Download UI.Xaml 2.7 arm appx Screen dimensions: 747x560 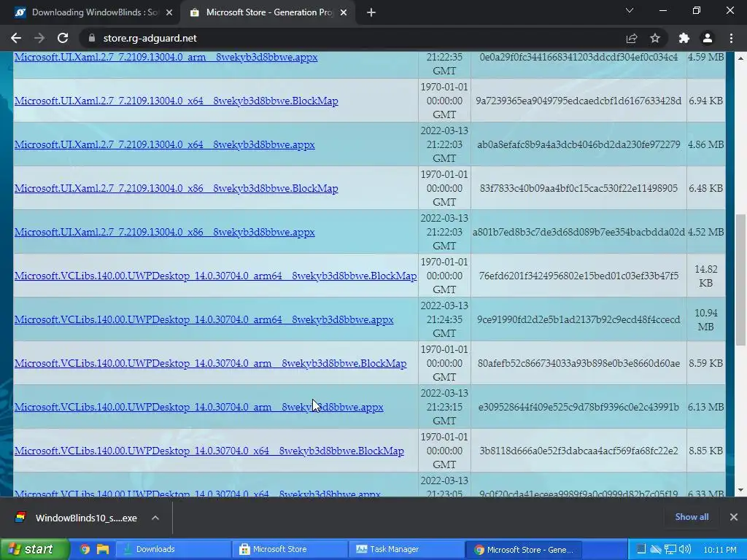pos(166,57)
